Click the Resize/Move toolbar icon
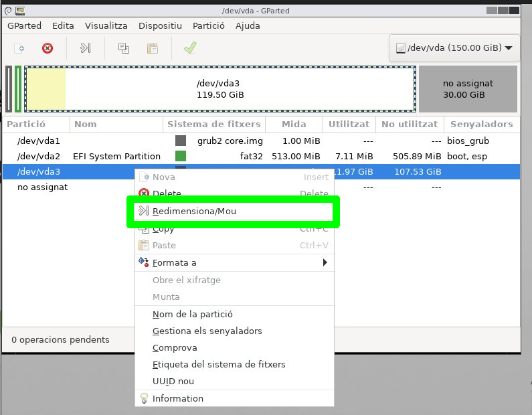532x415 pixels. point(85,48)
